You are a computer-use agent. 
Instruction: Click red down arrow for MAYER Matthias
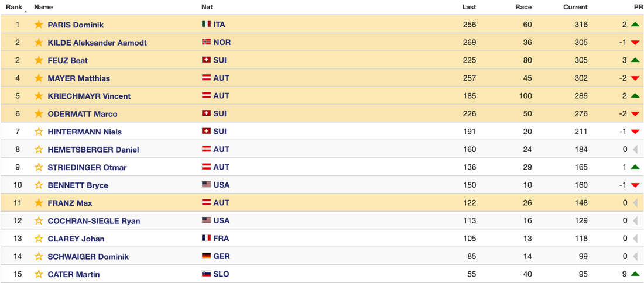point(635,78)
